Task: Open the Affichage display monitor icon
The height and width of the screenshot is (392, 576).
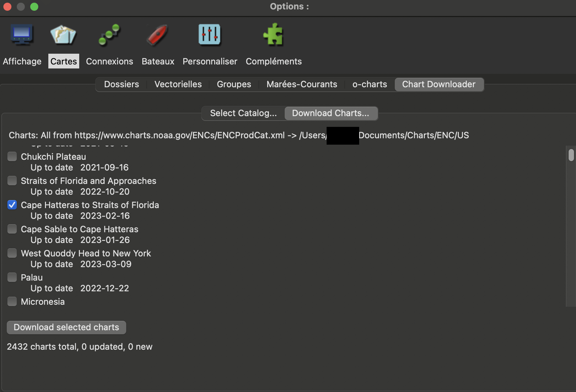Action: (21, 35)
